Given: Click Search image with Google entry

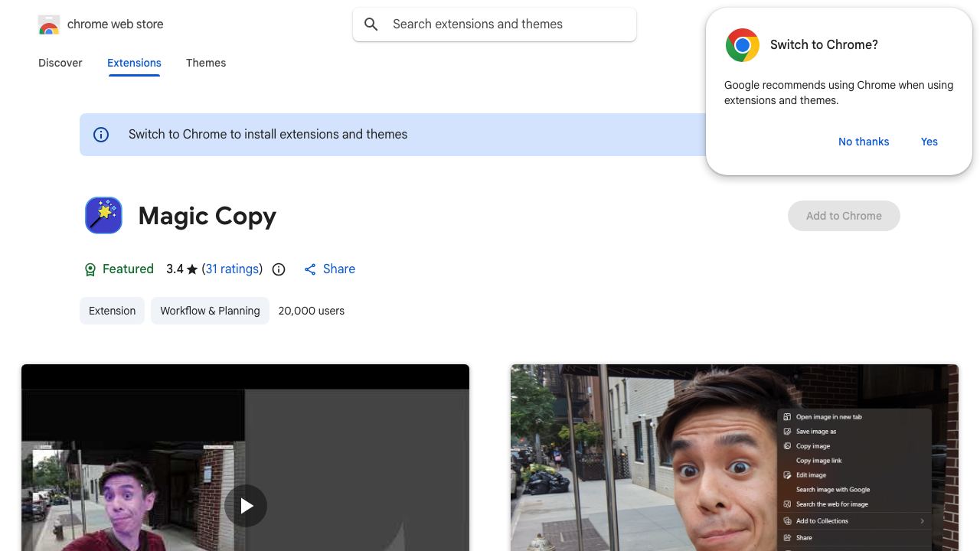Looking at the screenshot, I should [833, 490].
